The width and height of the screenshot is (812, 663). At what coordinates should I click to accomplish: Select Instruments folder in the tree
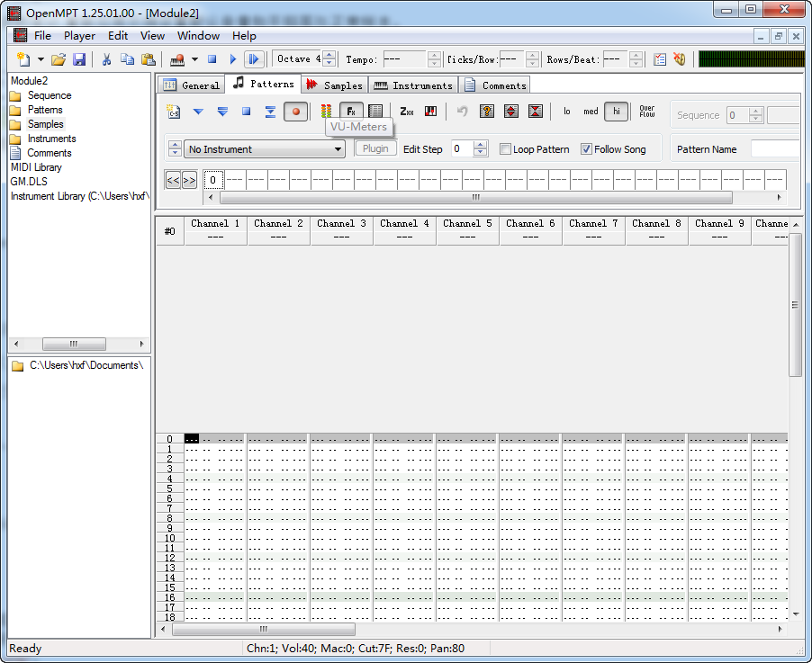tap(51, 139)
